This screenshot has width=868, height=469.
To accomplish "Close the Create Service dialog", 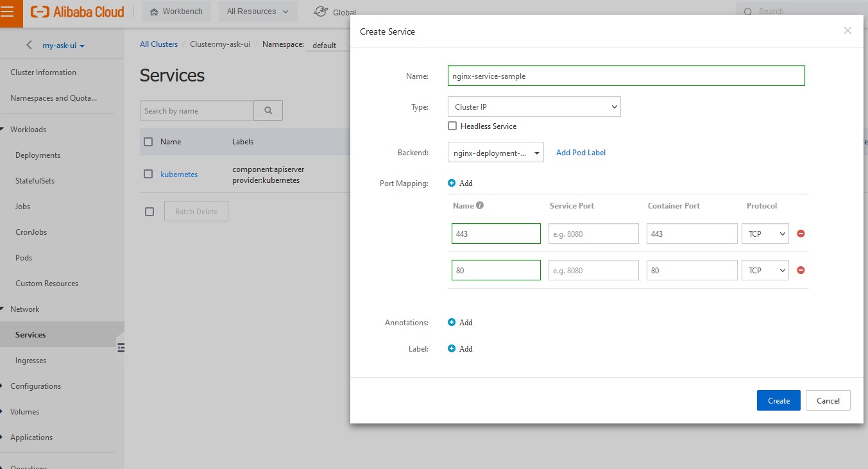I will 847,31.
